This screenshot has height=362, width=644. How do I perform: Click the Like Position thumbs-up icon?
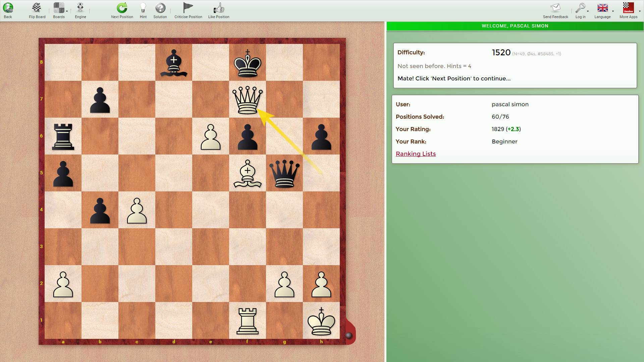[x=219, y=7]
